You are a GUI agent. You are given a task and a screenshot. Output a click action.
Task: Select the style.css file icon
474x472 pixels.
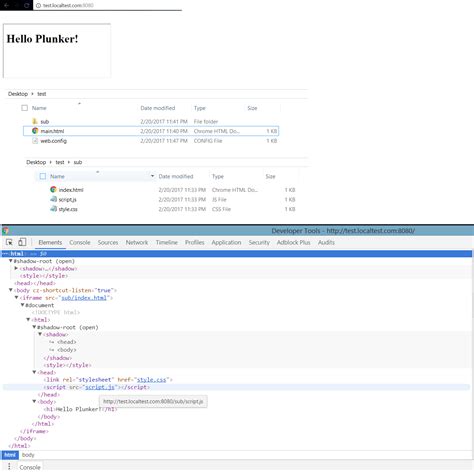(53, 209)
